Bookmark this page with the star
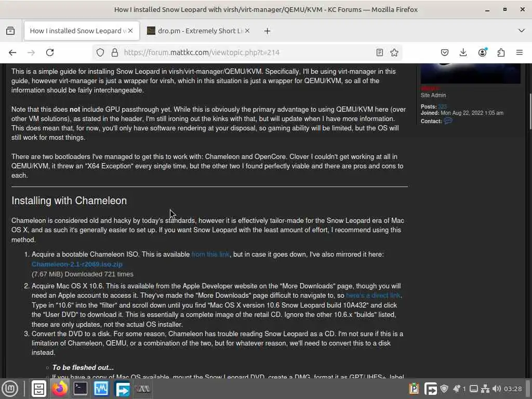This screenshot has height=399, width=532. click(394, 52)
